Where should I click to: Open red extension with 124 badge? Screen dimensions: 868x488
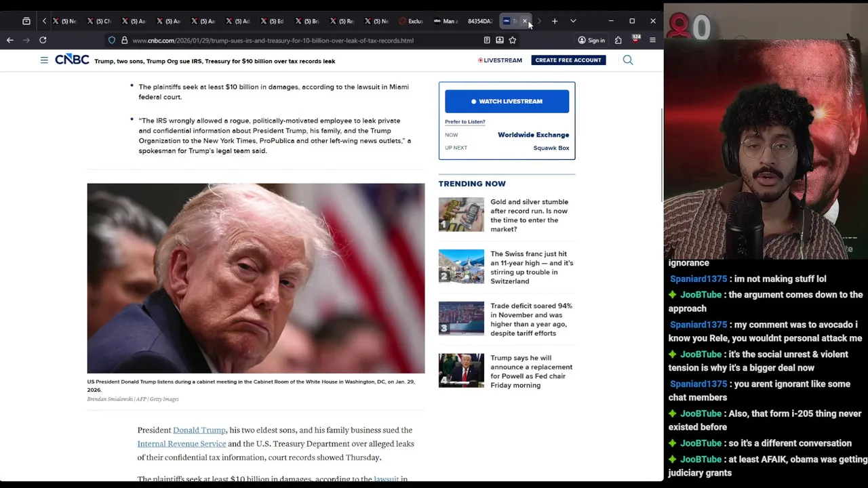point(636,39)
